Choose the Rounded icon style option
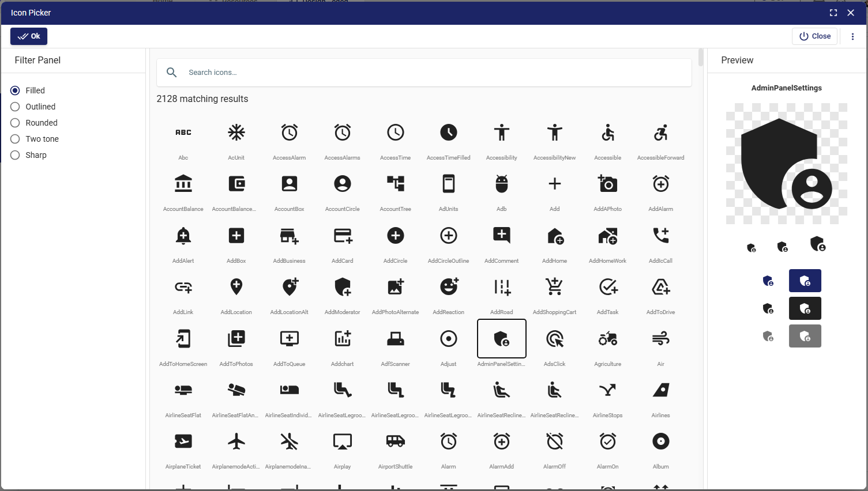The image size is (868, 491). click(15, 123)
